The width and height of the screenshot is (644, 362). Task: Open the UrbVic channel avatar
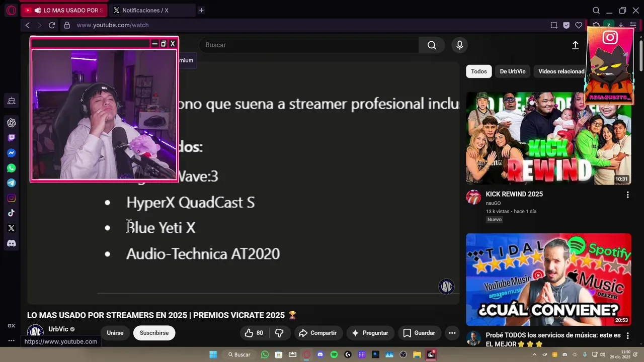click(x=35, y=332)
